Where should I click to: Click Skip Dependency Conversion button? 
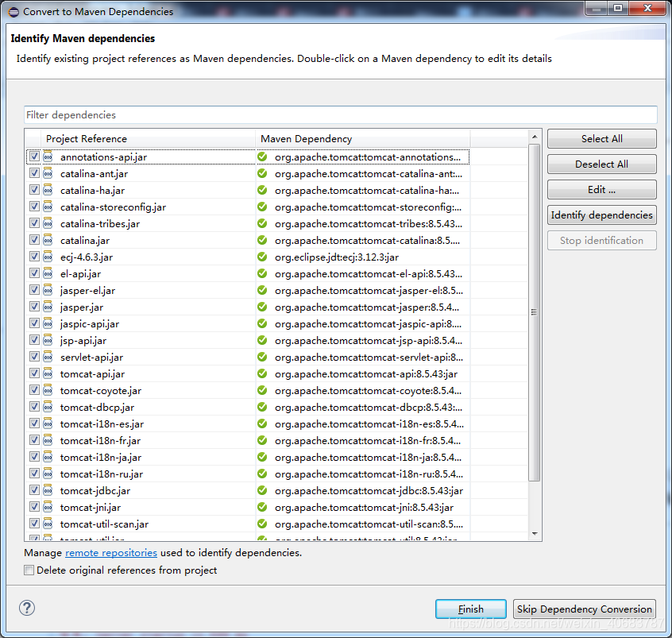point(584,609)
